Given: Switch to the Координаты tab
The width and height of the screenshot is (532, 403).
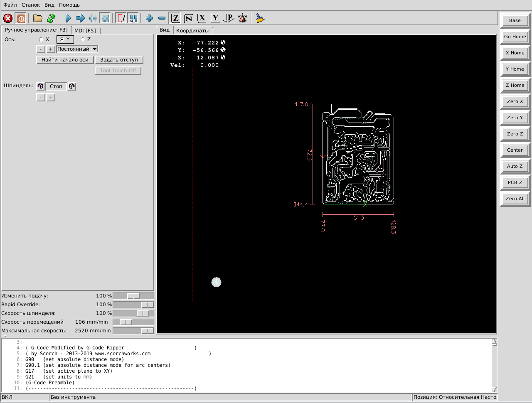Looking at the screenshot, I should (192, 30).
